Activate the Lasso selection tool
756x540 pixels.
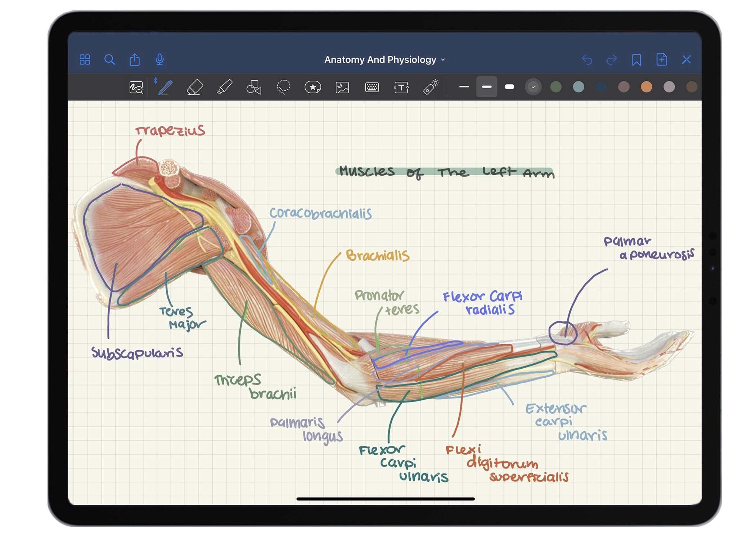tap(283, 87)
